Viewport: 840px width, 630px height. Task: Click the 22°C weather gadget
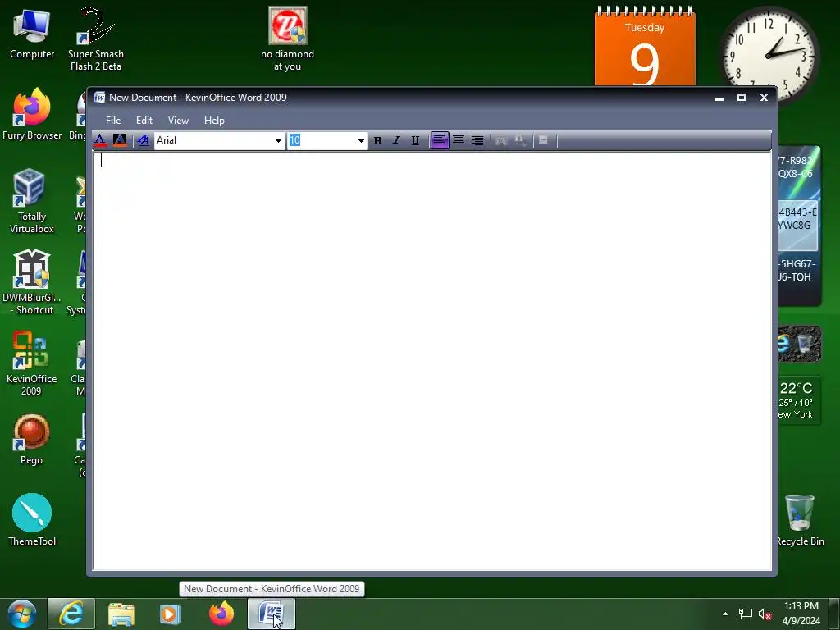(797, 400)
